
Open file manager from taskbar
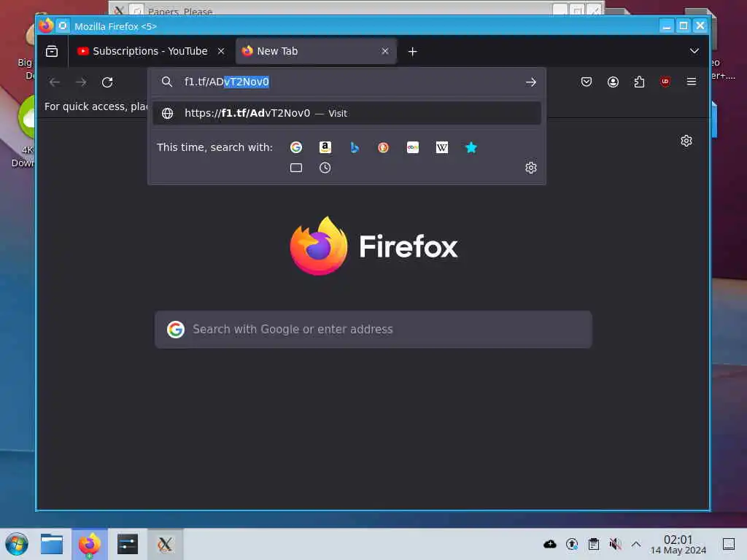pyautogui.click(x=52, y=544)
